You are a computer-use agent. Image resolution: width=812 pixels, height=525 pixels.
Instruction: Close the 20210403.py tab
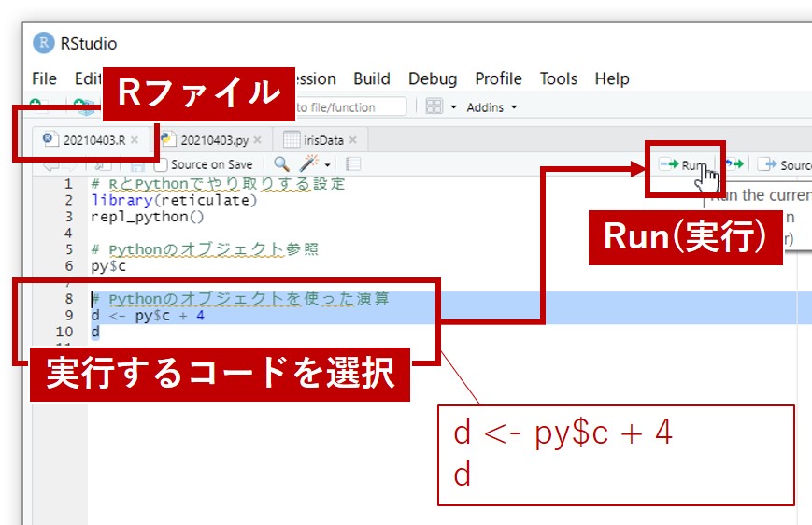coord(258,140)
